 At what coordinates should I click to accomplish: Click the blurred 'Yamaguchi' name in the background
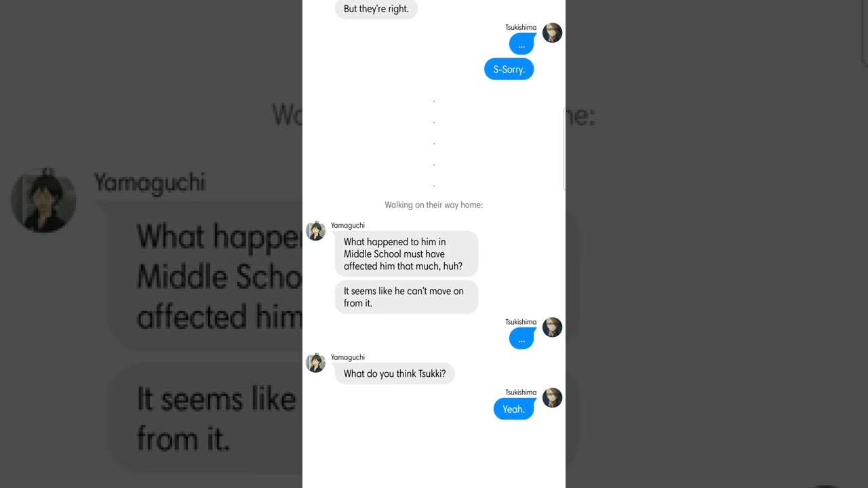click(x=150, y=182)
